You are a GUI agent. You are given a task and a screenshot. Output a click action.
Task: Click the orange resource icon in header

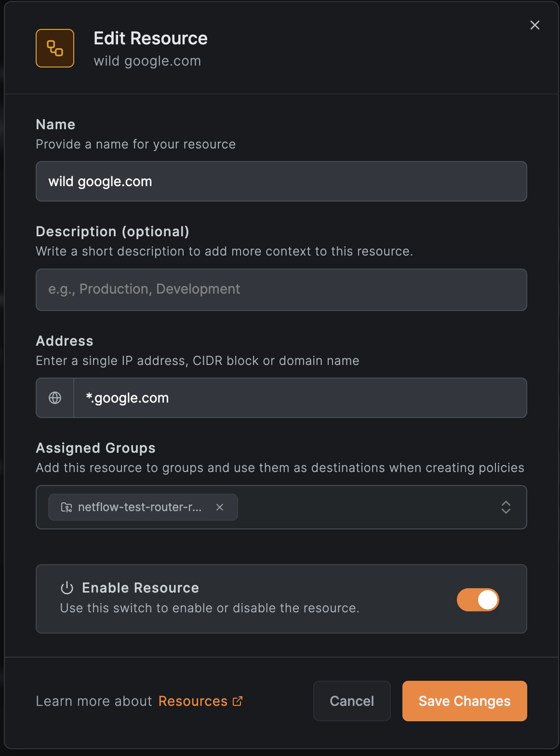pyautogui.click(x=55, y=48)
